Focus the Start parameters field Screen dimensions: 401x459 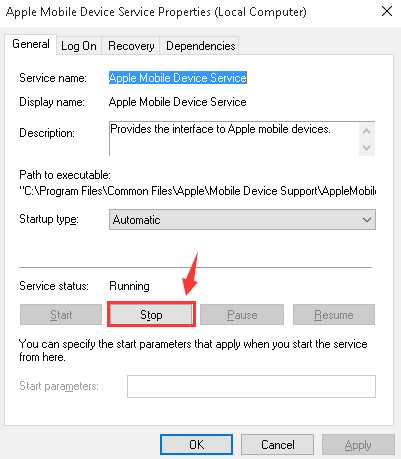[251, 386]
